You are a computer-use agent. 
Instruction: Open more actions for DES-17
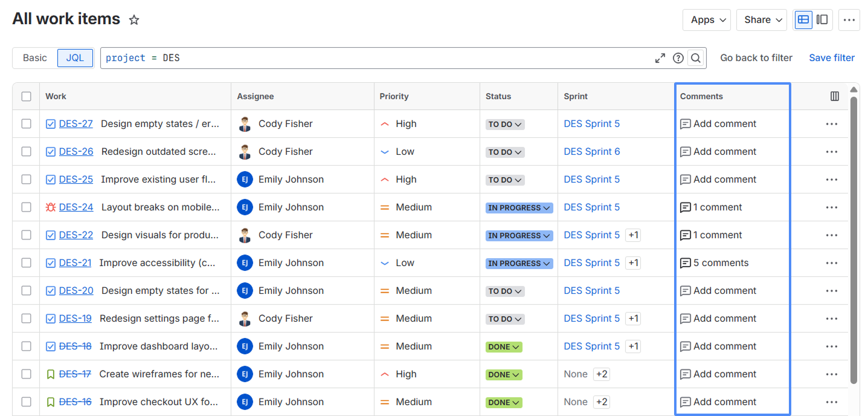coord(832,374)
